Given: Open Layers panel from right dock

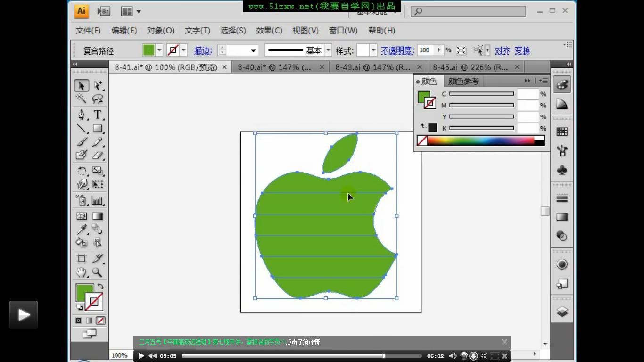Looking at the screenshot, I should click(562, 312).
